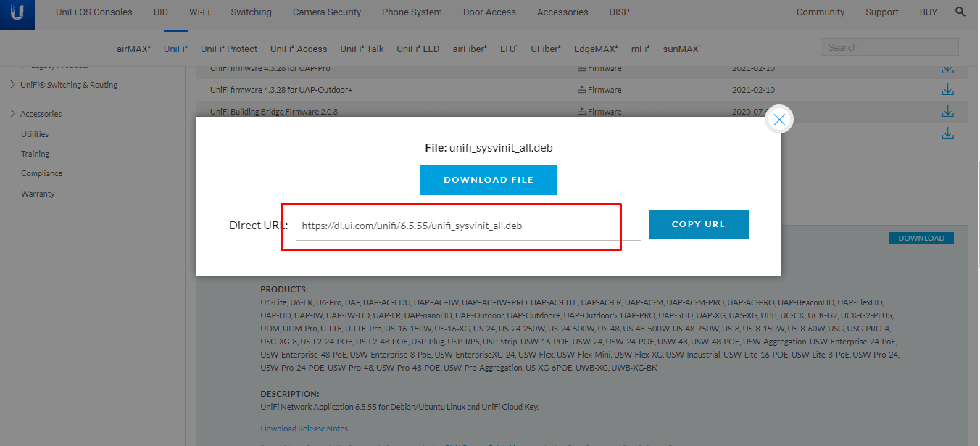
Task: Select EdgeMAX in the product navigation
Action: [x=594, y=49]
